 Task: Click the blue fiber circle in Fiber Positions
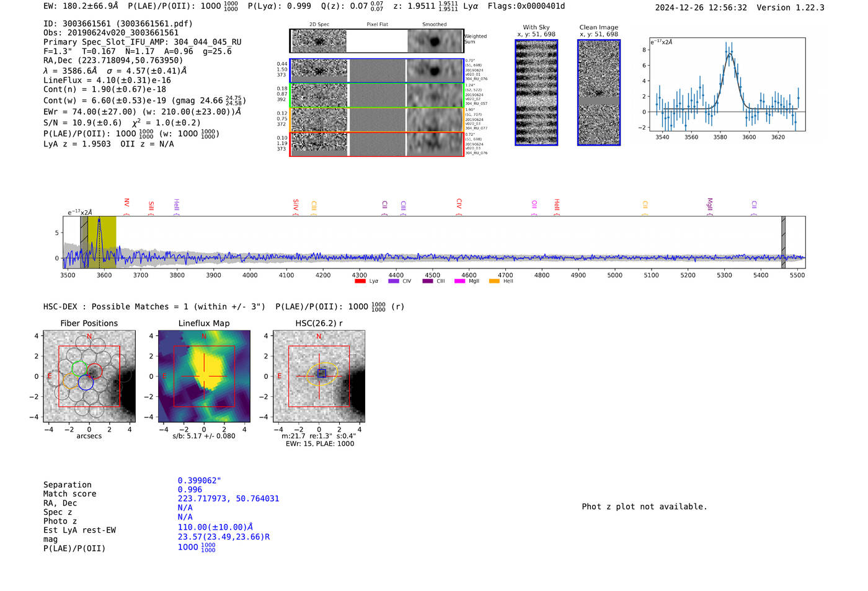click(86, 383)
